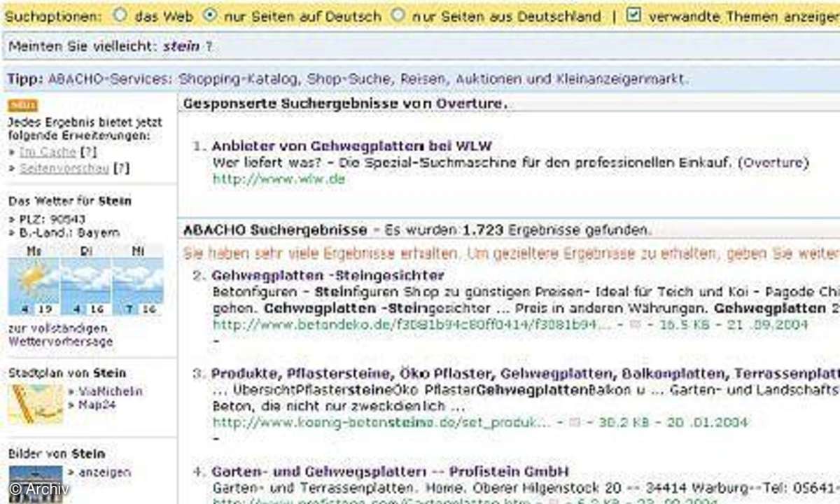Viewport: 840px width, 504px height.
Task: Open the http://www.wlw.de URL
Action: (x=279, y=178)
